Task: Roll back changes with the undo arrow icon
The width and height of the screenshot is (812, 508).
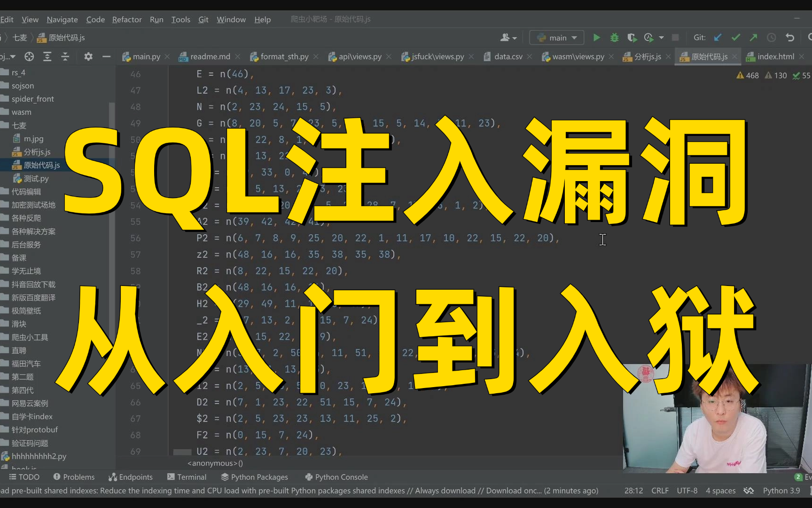Action: (789, 38)
